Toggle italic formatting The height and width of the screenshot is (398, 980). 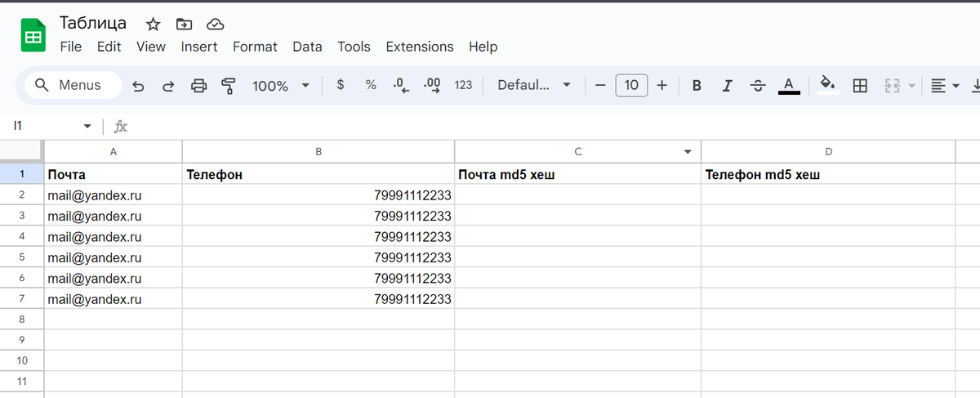[x=727, y=85]
